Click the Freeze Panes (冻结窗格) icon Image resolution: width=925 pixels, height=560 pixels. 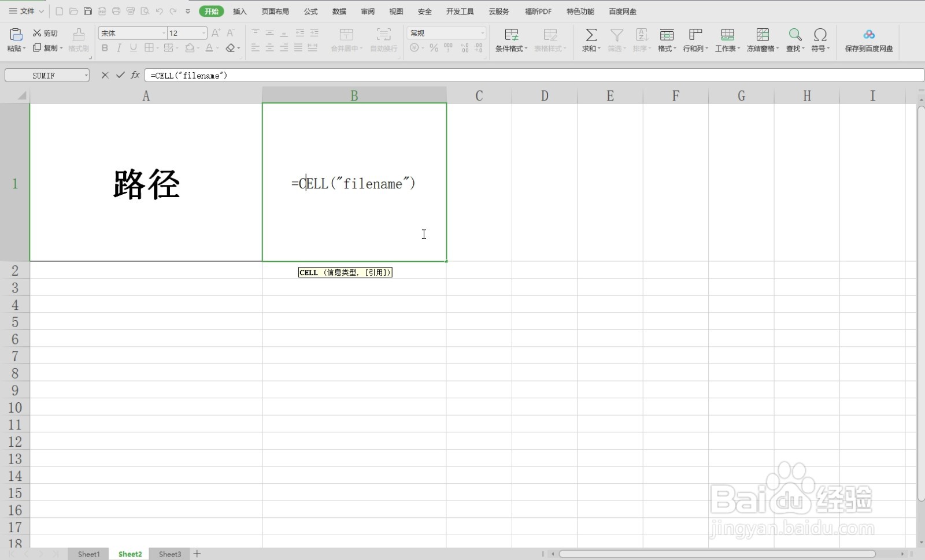point(763,35)
